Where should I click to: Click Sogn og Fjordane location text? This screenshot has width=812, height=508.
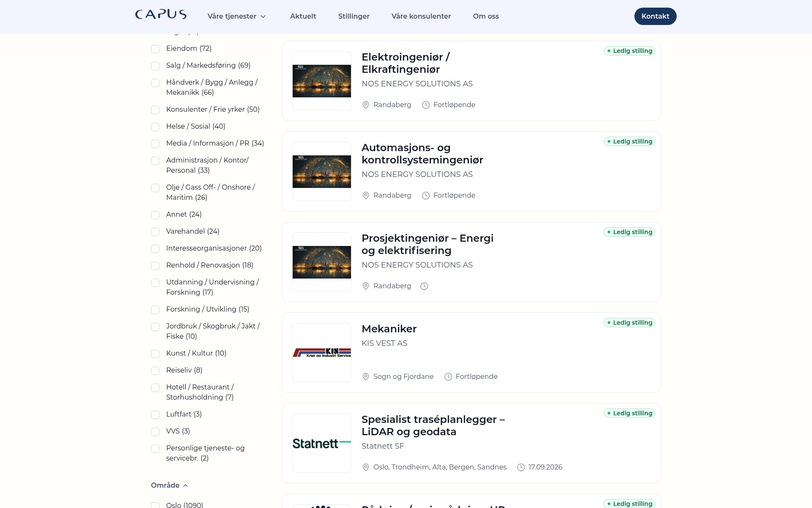point(403,377)
